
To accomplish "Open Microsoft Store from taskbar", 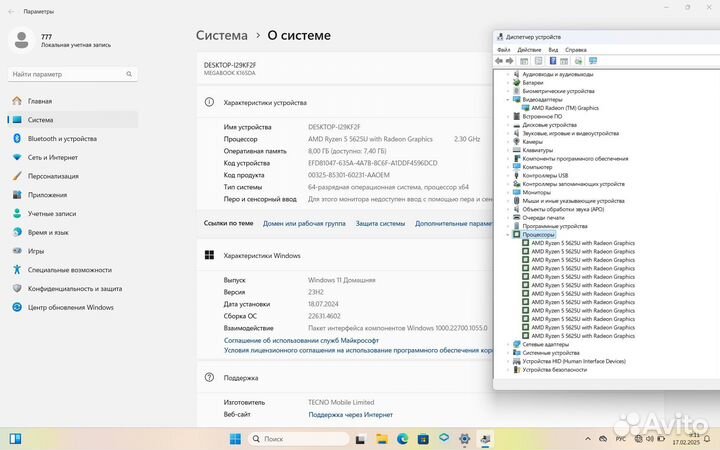I will coord(423,439).
